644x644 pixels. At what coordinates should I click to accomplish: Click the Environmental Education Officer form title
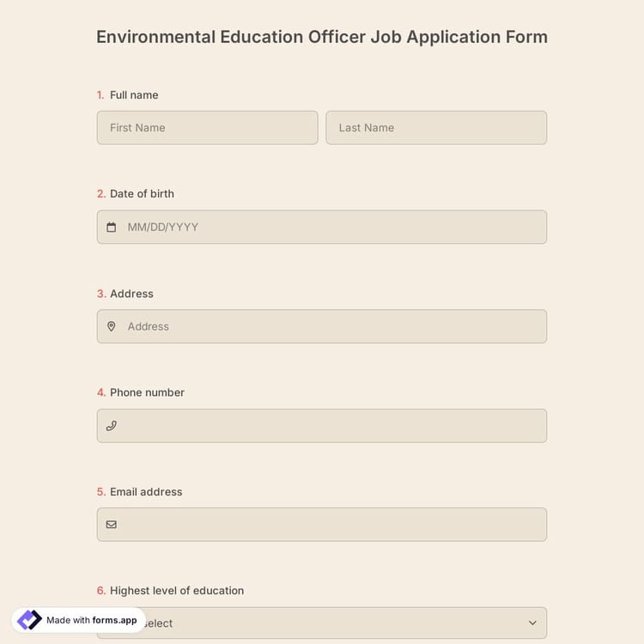tap(322, 37)
